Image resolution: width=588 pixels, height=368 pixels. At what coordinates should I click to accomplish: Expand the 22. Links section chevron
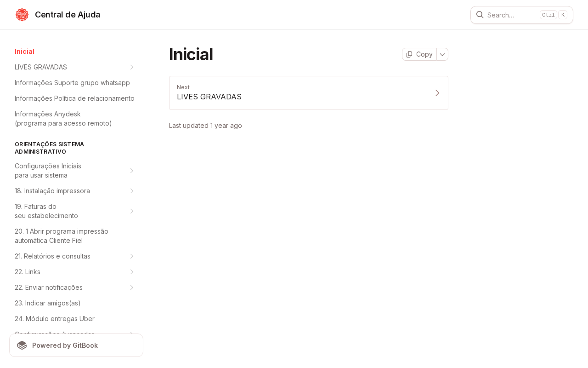(132, 272)
